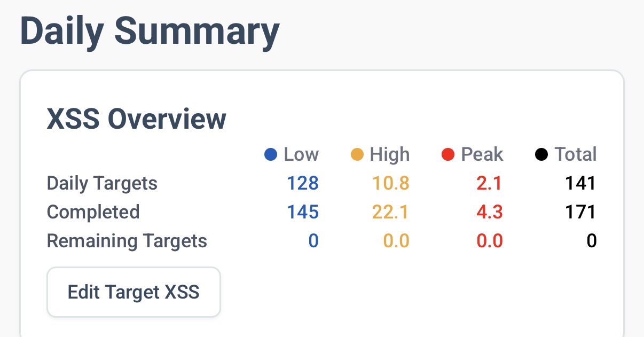The image size is (644, 337).
Task: Select the Peak column header label
Action: pyautogui.click(x=482, y=155)
